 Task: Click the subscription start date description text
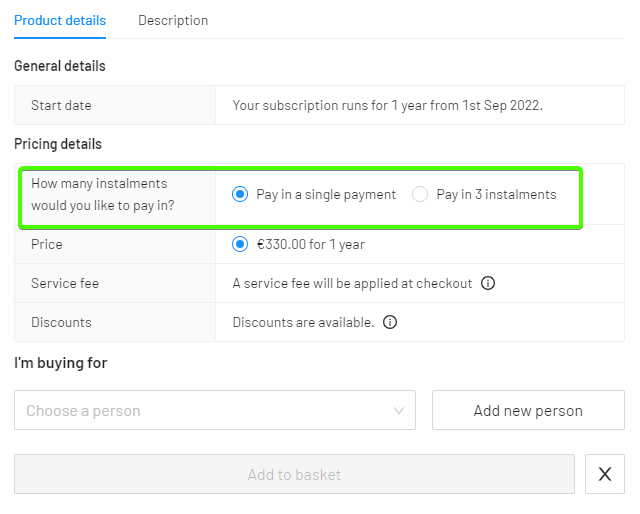(388, 105)
